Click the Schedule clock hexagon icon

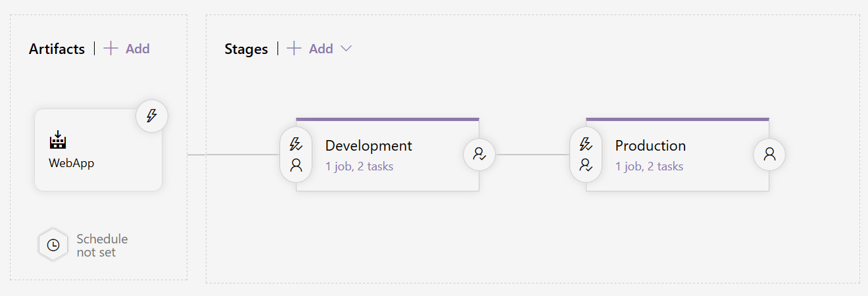click(53, 245)
